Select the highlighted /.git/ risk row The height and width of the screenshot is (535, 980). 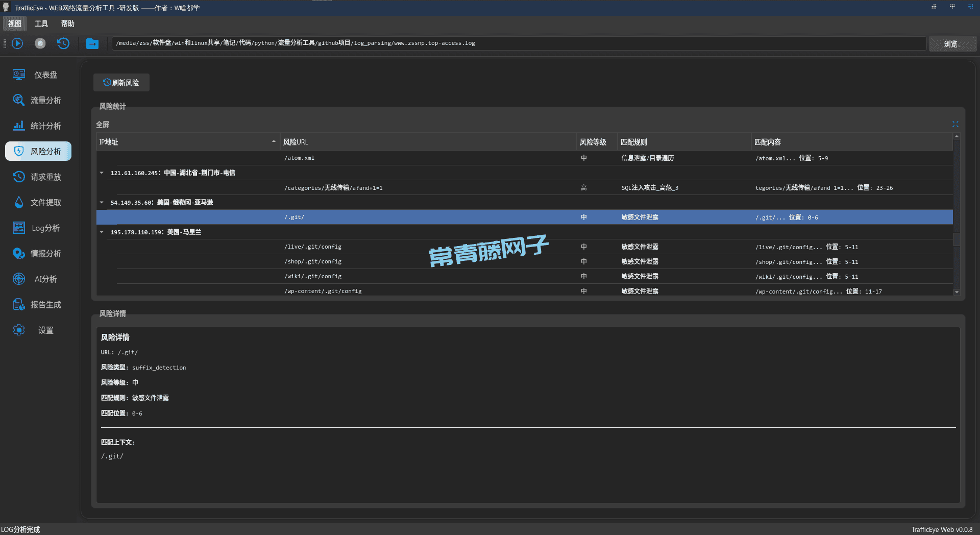[524, 217]
